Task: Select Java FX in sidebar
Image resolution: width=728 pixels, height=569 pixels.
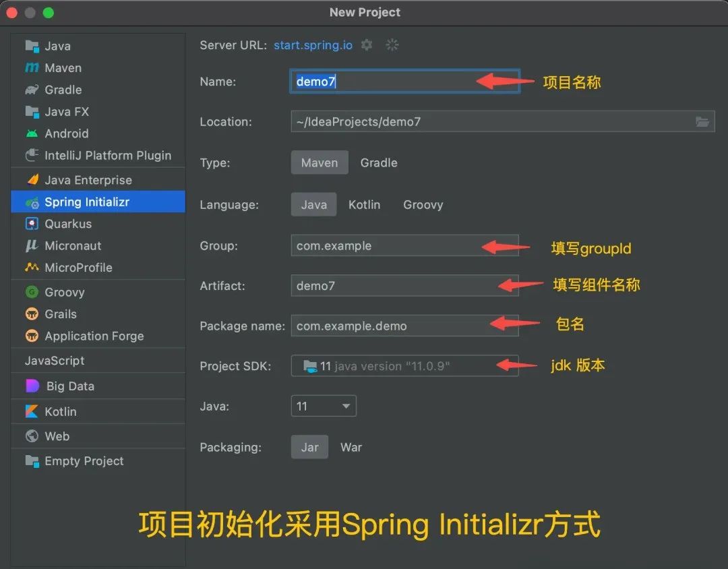Action: pyautogui.click(x=98, y=111)
